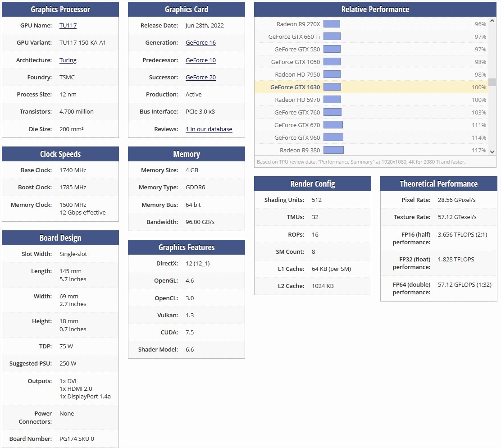Click the 6.6 Shader Model value
Screen dimensions: 501x448
click(x=190, y=350)
